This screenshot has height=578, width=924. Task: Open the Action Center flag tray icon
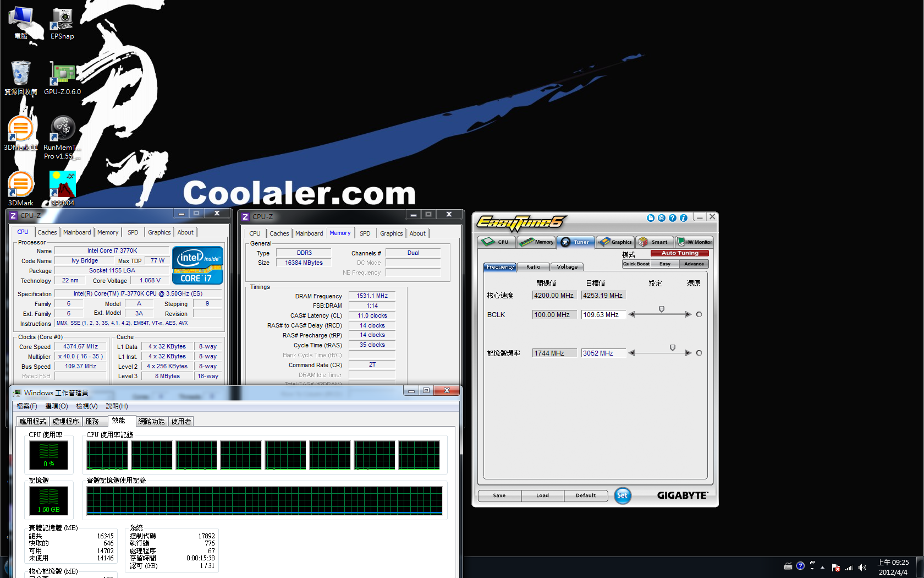pos(836,567)
